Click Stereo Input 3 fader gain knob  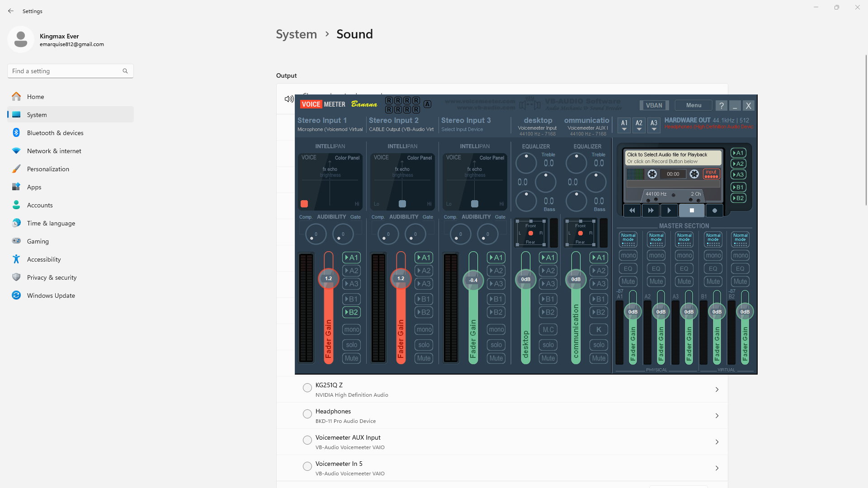pos(473,280)
